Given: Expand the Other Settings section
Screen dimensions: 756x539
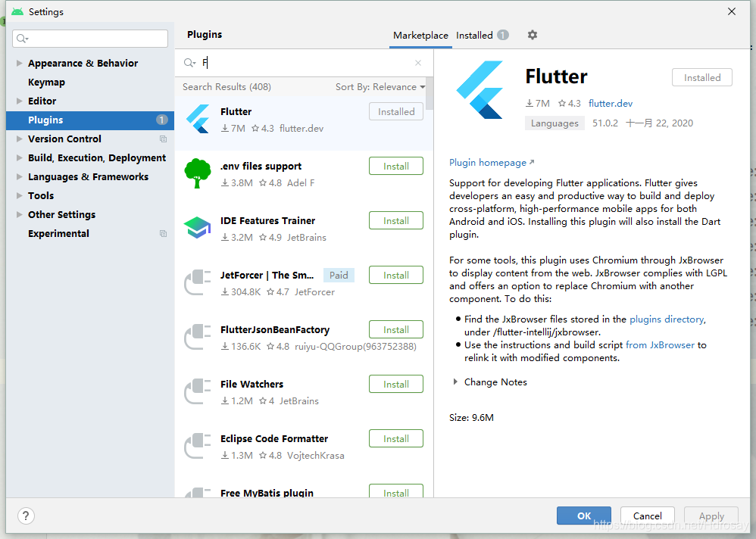Looking at the screenshot, I should [x=19, y=214].
